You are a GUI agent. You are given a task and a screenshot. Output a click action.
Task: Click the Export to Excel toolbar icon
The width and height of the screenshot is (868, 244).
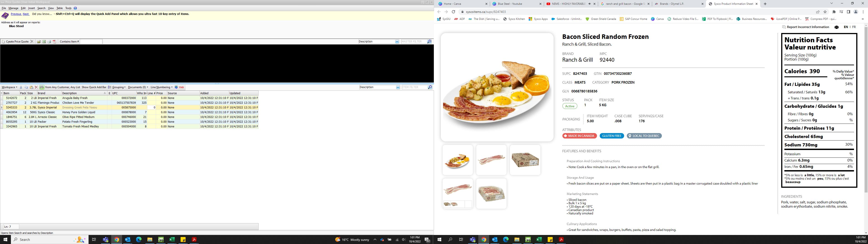pos(44,42)
